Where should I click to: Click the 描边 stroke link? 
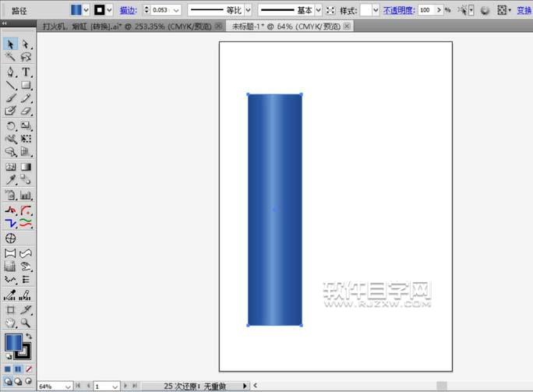point(128,11)
